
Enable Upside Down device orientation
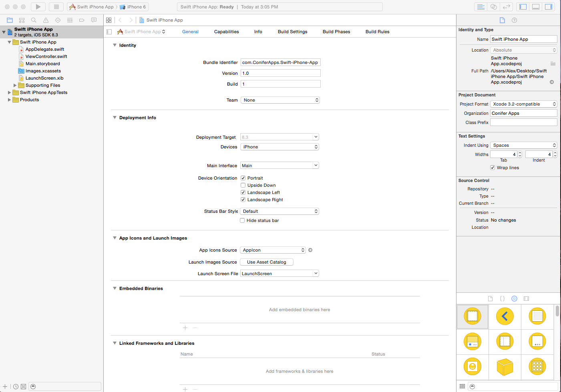point(243,185)
